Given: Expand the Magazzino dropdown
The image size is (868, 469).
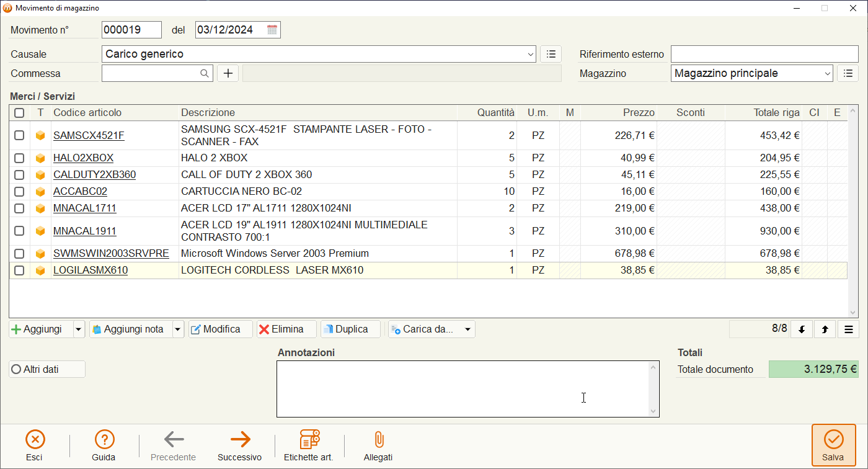Looking at the screenshot, I should (x=828, y=73).
